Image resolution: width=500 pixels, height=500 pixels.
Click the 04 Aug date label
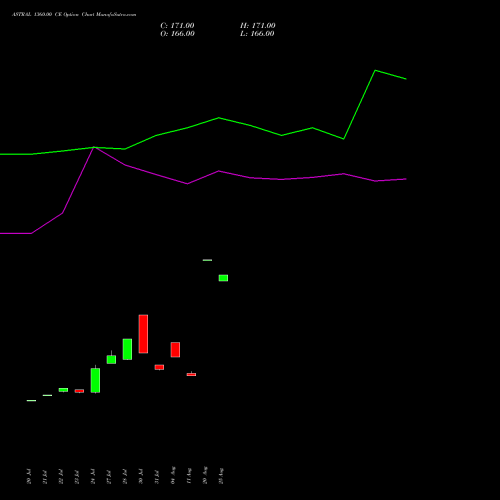pos(173,475)
